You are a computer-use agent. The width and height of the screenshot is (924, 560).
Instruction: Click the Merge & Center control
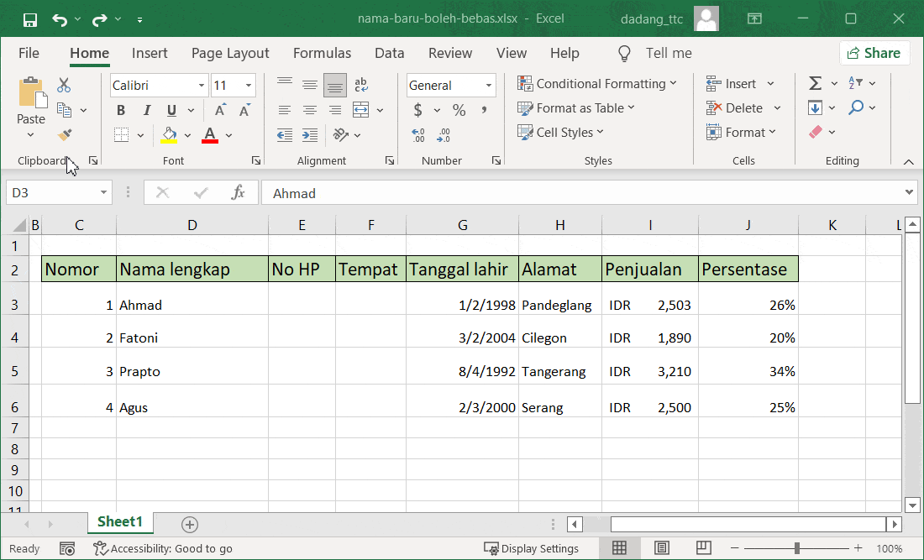[x=360, y=110]
